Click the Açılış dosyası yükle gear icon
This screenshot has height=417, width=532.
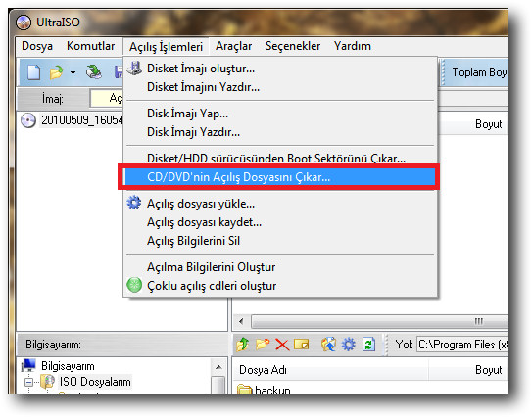point(134,203)
